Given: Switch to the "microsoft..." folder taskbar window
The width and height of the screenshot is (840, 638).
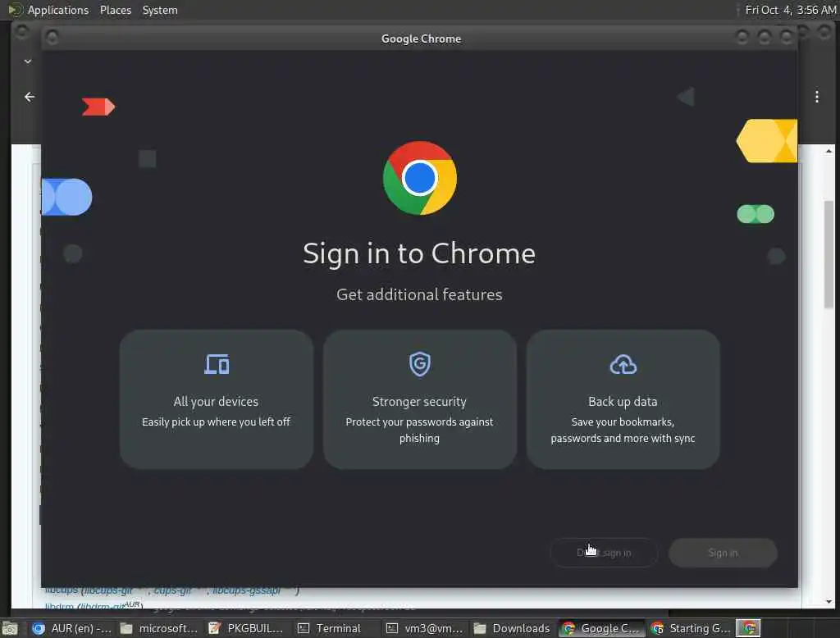Looking at the screenshot, I should coord(159,628).
